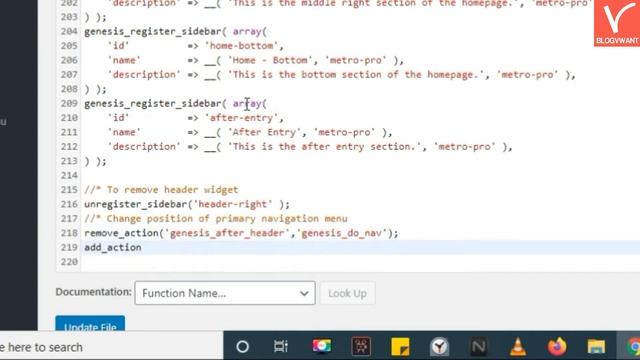Screen dimensions: 640x360
Task: Click genesis_register_sidebar on line 204
Action: click(x=153, y=31)
